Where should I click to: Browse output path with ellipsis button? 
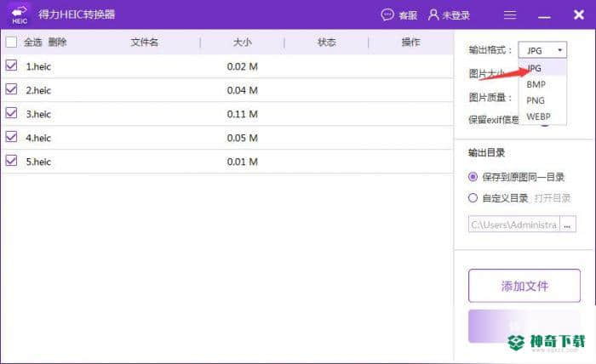pyautogui.click(x=568, y=225)
